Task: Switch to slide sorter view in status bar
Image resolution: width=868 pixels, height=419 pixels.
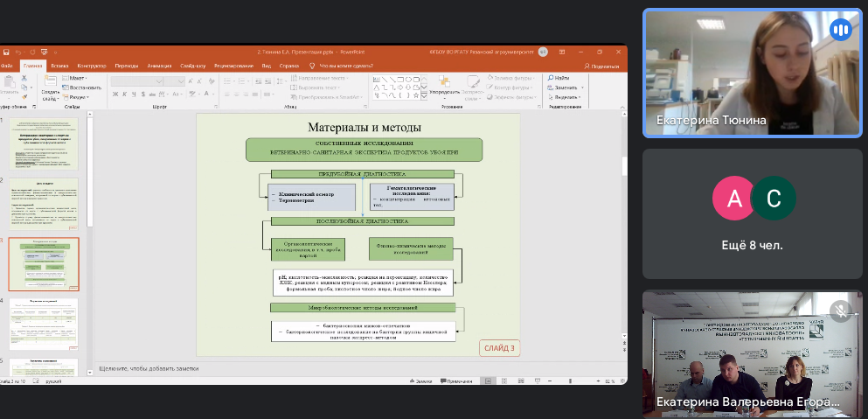Action: [505, 381]
